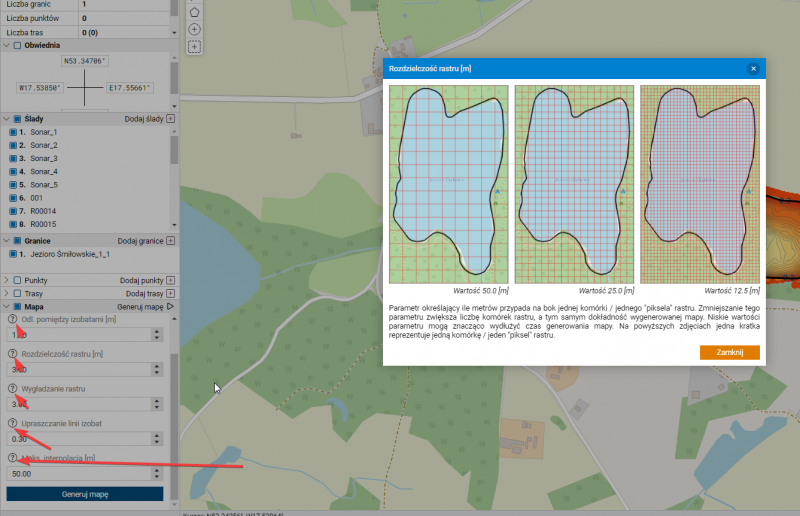The height and width of the screenshot is (516, 800).
Task: Collapse the Mapa section
Action: [x=6, y=307]
